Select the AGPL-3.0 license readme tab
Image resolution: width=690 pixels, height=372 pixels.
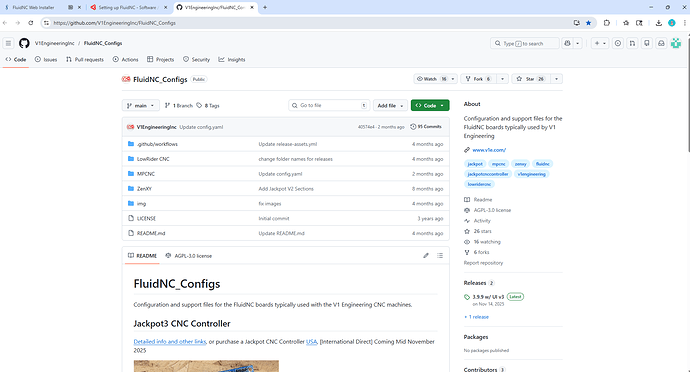pyautogui.click(x=189, y=256)
